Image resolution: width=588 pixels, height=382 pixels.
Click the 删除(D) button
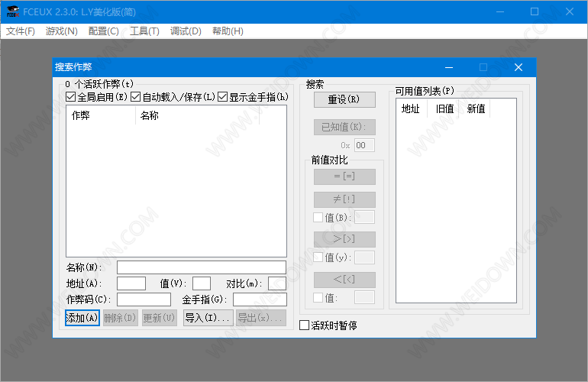click(x=121, y=318)
